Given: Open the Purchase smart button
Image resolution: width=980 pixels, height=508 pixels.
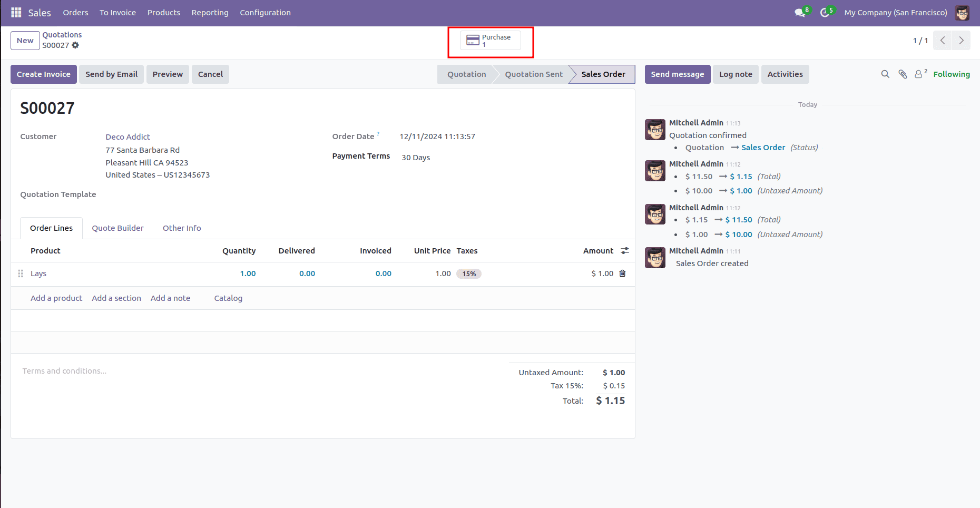Looking at the screenshot, I should click(490, 40).
